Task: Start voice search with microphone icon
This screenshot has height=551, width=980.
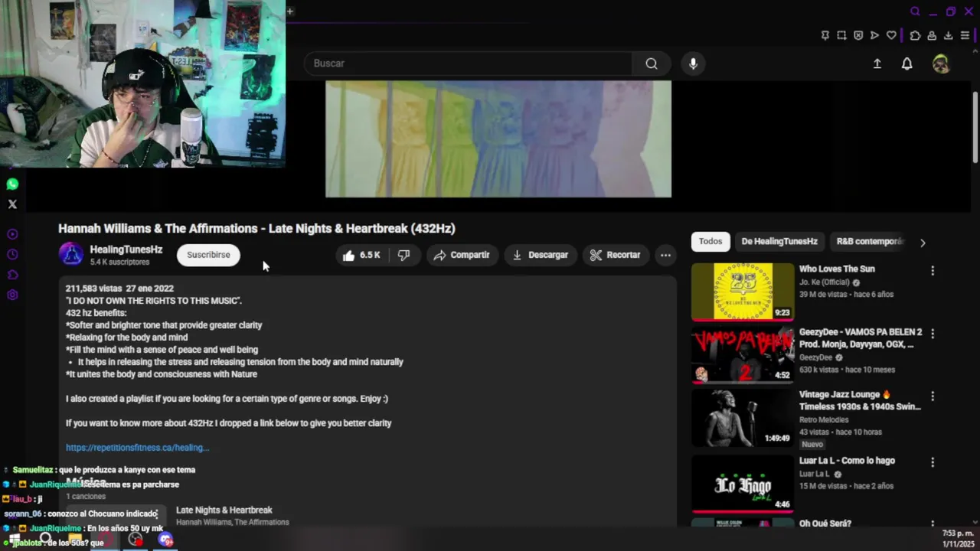Action: pyautogui.click(x=693, y=64)
